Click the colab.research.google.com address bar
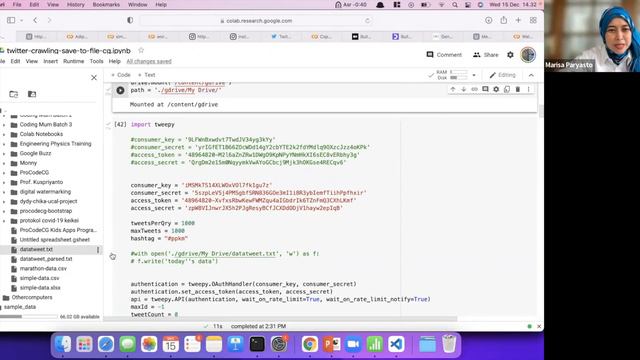 coord(256,21)
